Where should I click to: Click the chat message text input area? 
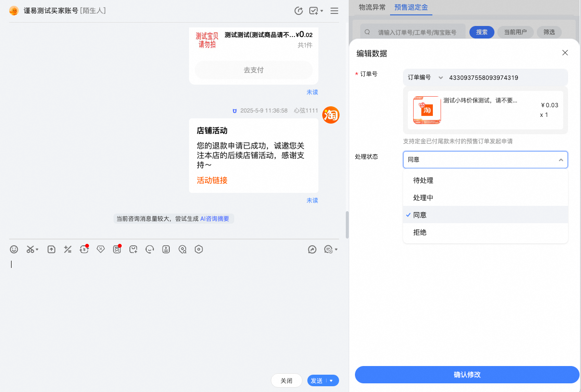pos(173,308)
